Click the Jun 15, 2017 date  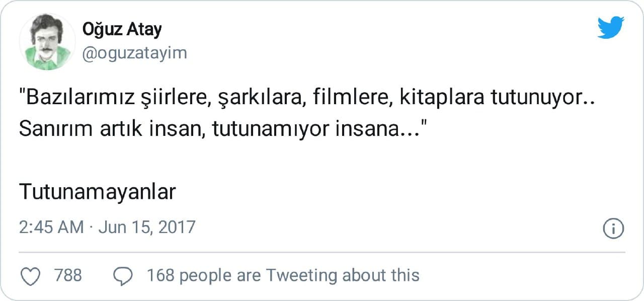(x=146, y=227)
